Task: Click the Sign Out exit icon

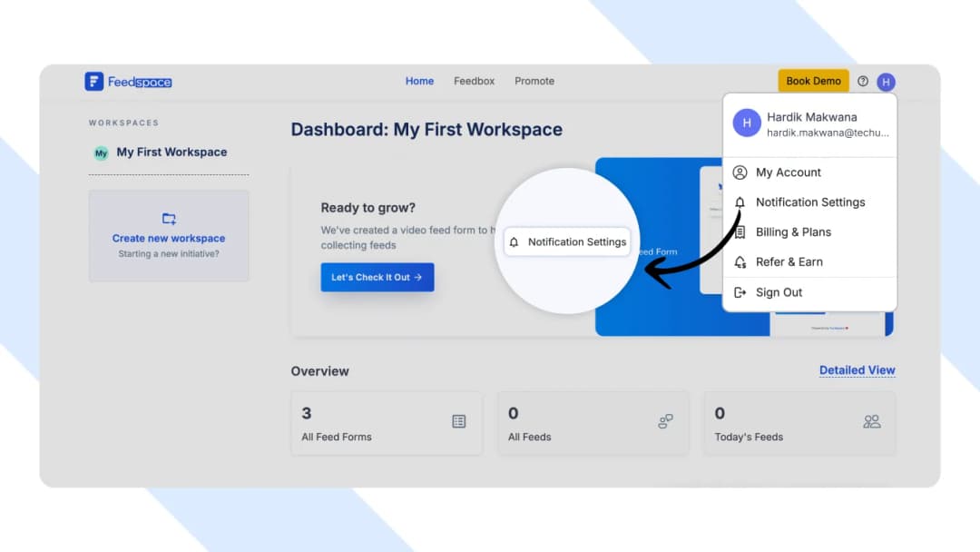Action: point(741,292)
